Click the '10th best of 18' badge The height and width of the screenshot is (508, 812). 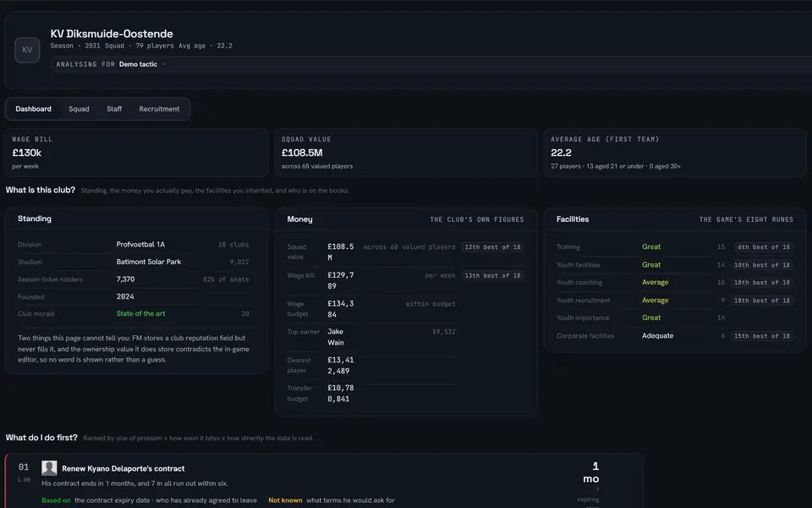pyautogui.click(x=762, y=265)
